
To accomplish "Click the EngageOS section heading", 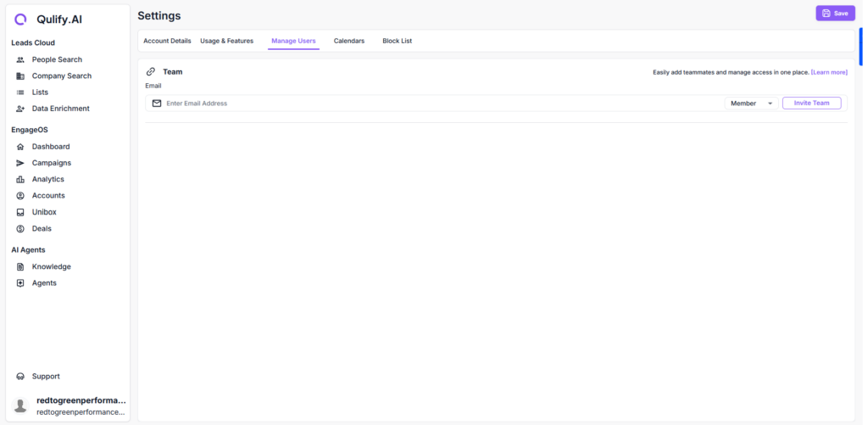I will [x=28, y=130].
